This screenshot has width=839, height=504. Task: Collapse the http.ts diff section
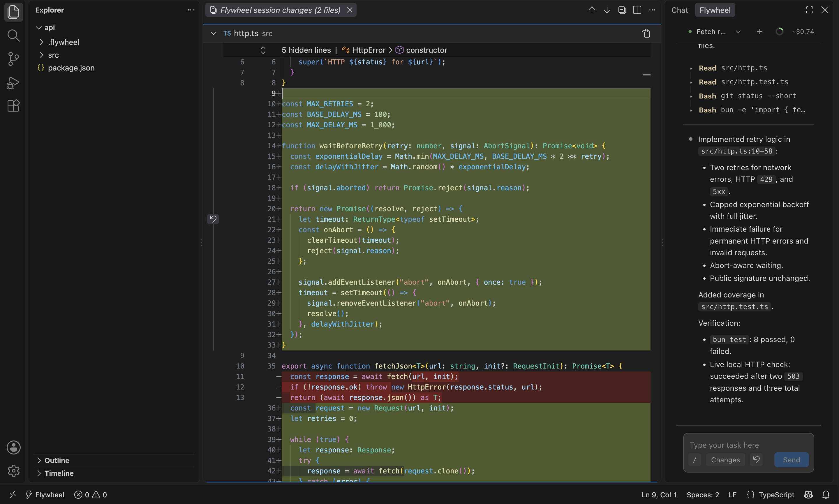coord(213,33)
